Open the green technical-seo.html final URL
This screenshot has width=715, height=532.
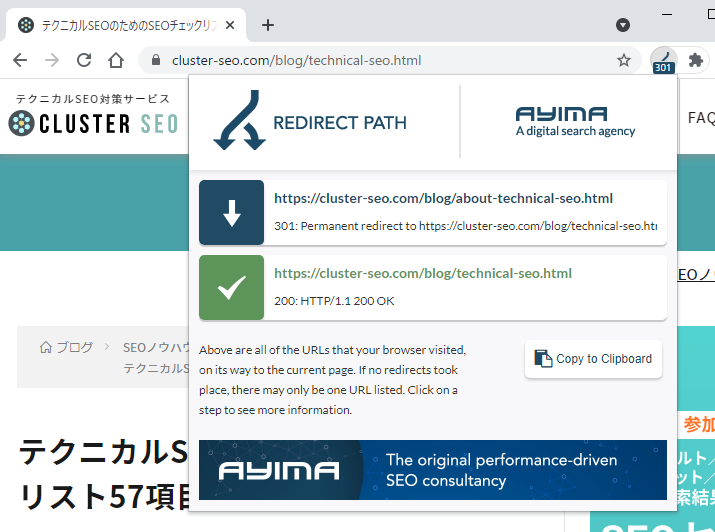tap(423, 273)
